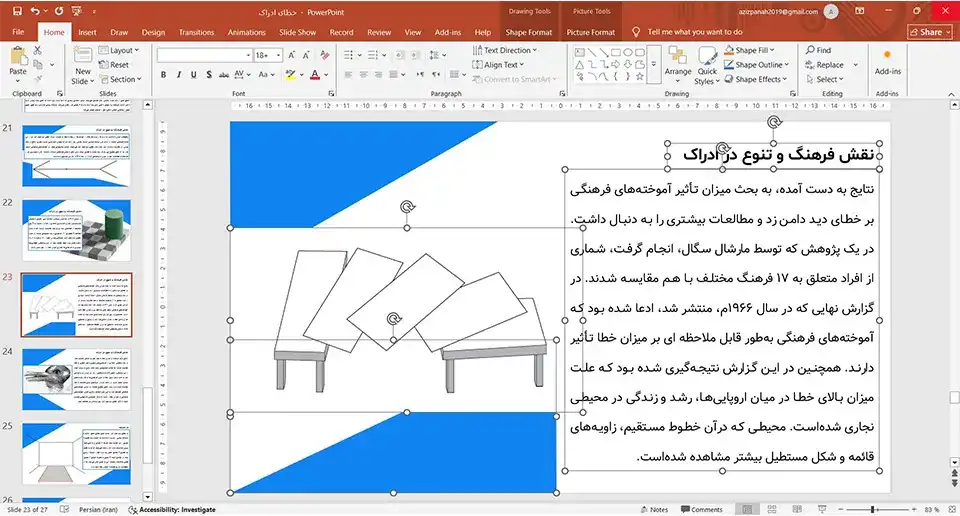This screenshot has height=516, width=960.
Task: Select slide 22 thumbnail
Action: [77, 230]
